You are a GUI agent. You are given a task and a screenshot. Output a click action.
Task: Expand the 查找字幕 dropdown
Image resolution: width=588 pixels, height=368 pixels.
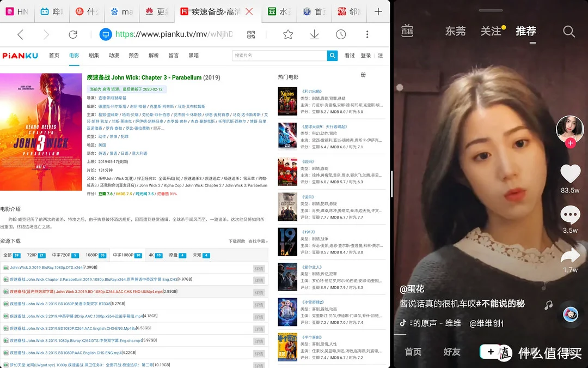pyautogui.click(x=258, y=241)
